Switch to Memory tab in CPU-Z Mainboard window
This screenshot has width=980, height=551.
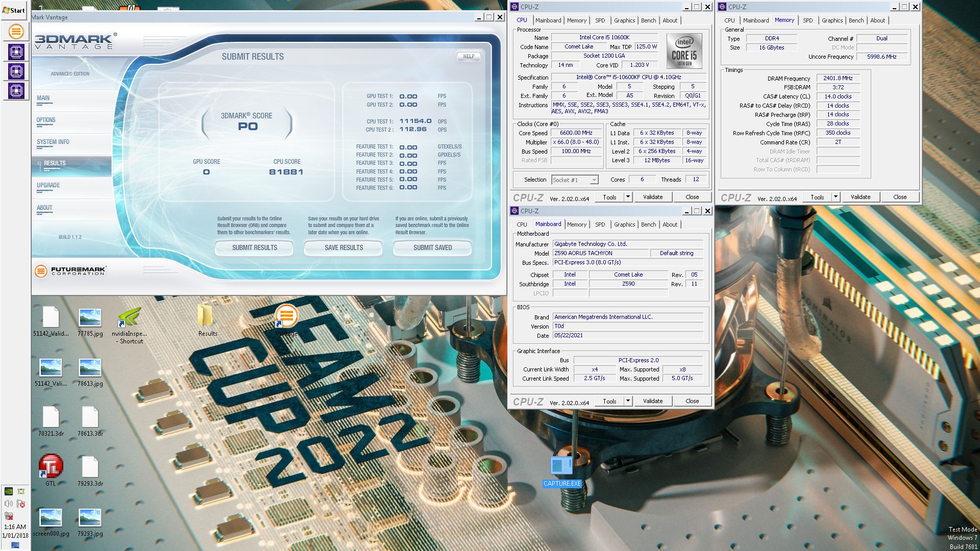tap(577, 224)
